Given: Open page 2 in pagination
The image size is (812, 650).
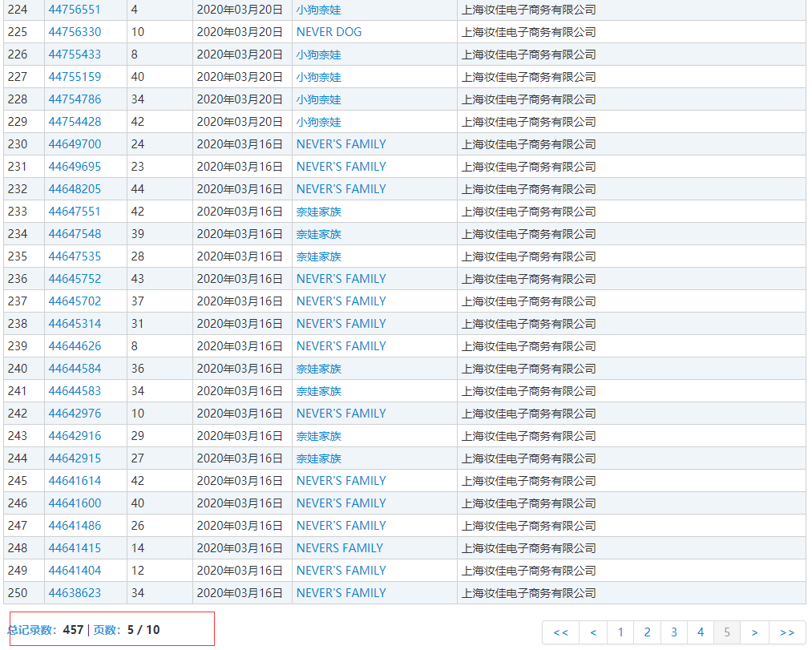Looking at the screenshot, I should [647, 632].
